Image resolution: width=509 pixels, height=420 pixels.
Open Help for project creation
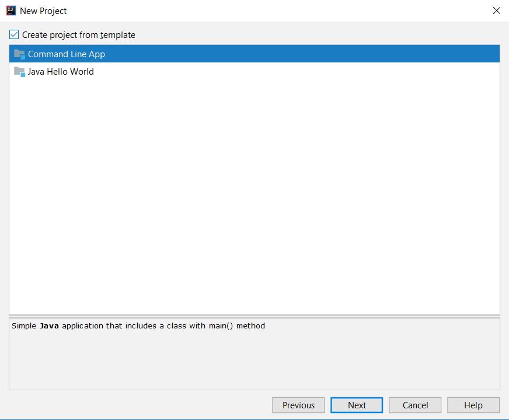(x=473, y=405)
